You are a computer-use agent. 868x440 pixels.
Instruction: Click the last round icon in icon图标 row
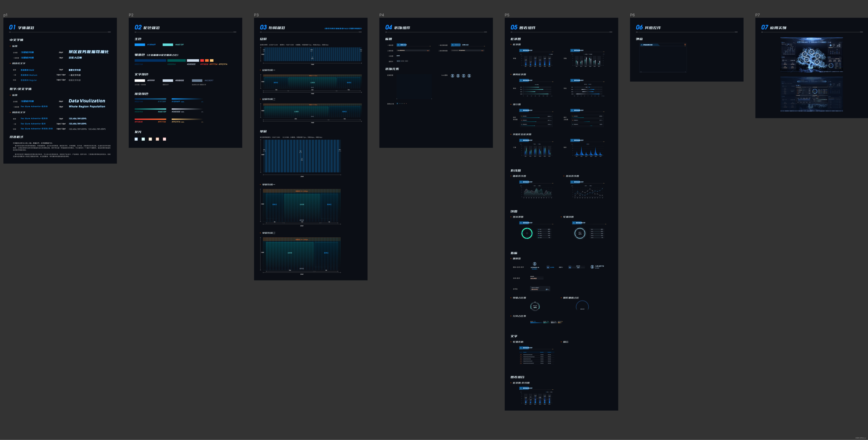[x=469, y=76]
